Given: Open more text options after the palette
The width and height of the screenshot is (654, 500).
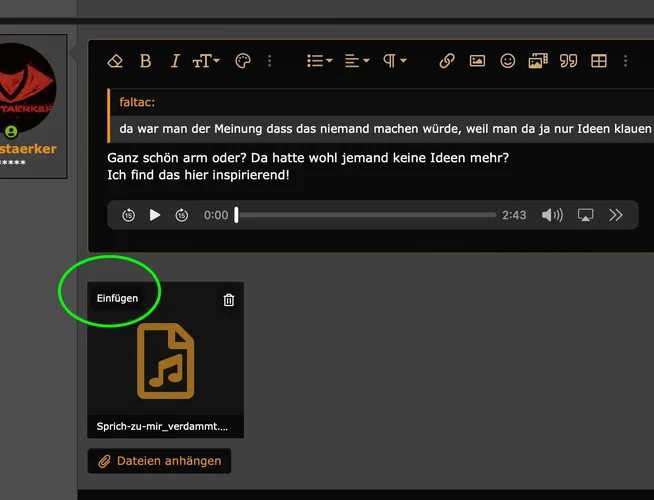Looking at the screenshot, I should (x=269, y=61).
